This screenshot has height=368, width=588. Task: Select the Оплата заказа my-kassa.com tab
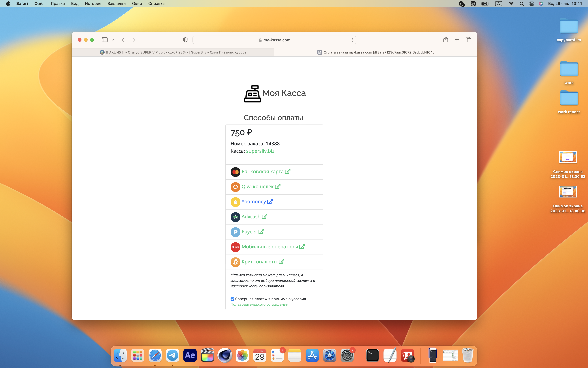[x=376, y=52]
